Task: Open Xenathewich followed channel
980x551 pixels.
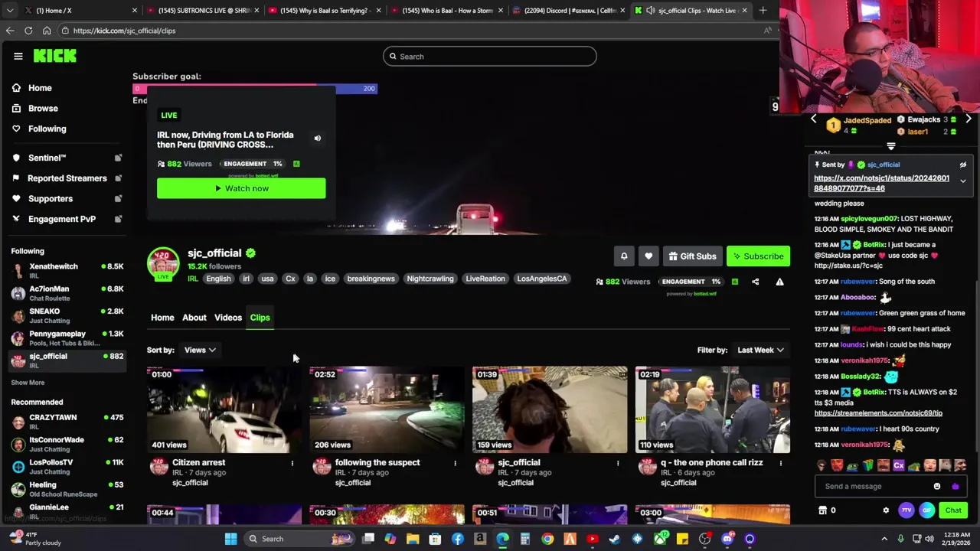Action: [x=67, y=270]
